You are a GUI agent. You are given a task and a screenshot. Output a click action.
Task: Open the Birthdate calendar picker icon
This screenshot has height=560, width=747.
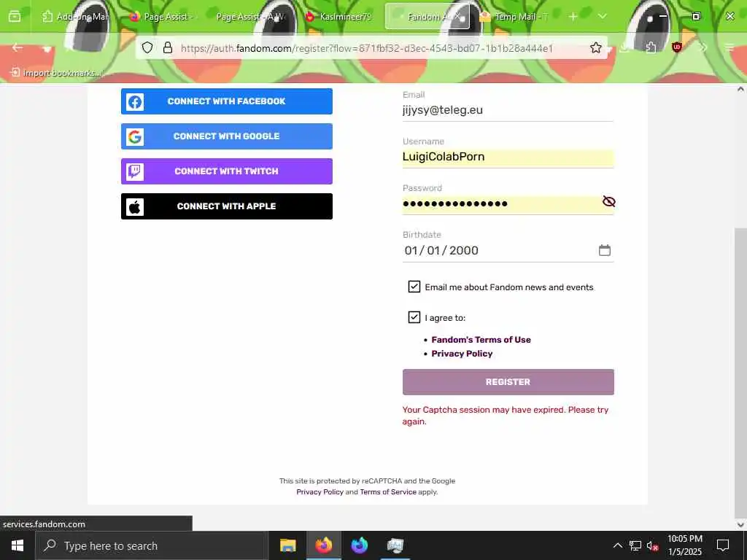coord(605,251)
